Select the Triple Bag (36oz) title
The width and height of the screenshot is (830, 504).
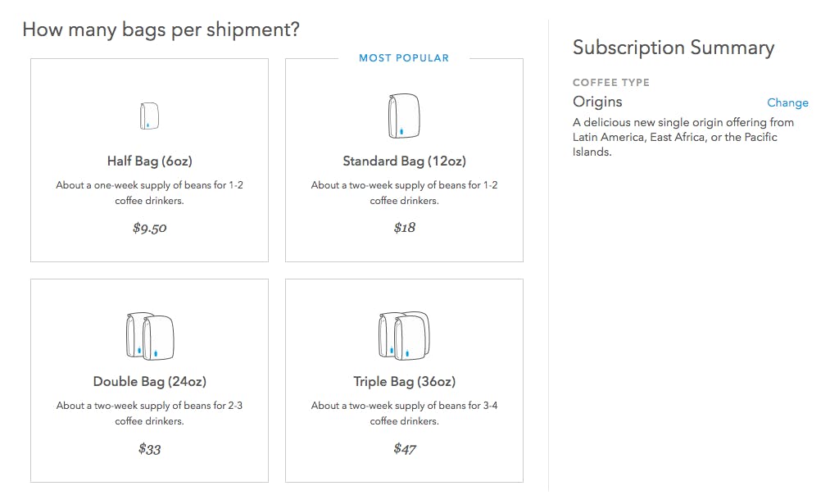[404, 382]
